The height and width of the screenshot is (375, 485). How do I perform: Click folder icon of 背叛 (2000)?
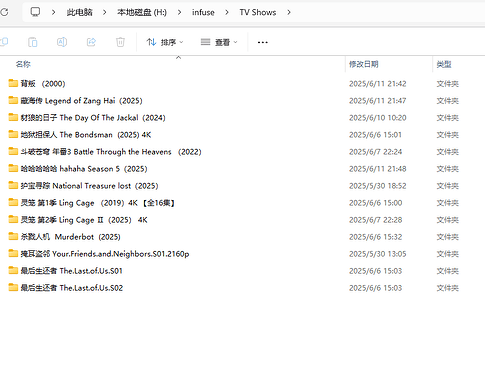(13, 83)
